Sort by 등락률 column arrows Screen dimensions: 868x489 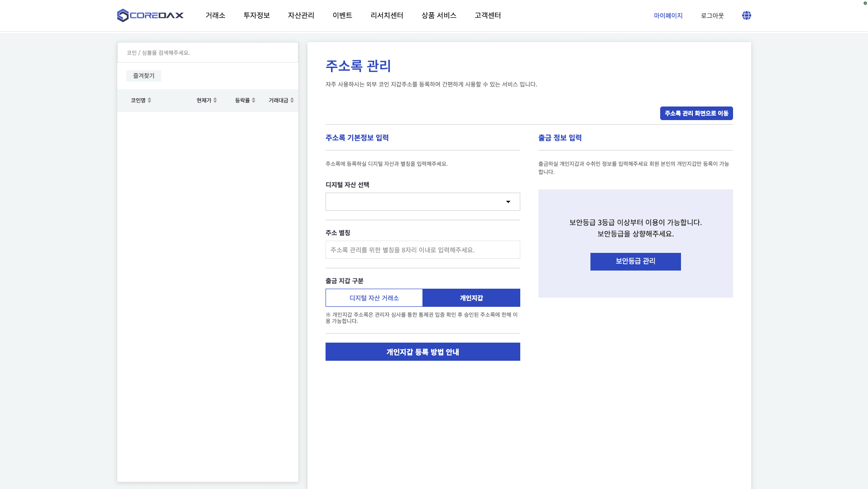click(x=254, y=100)
